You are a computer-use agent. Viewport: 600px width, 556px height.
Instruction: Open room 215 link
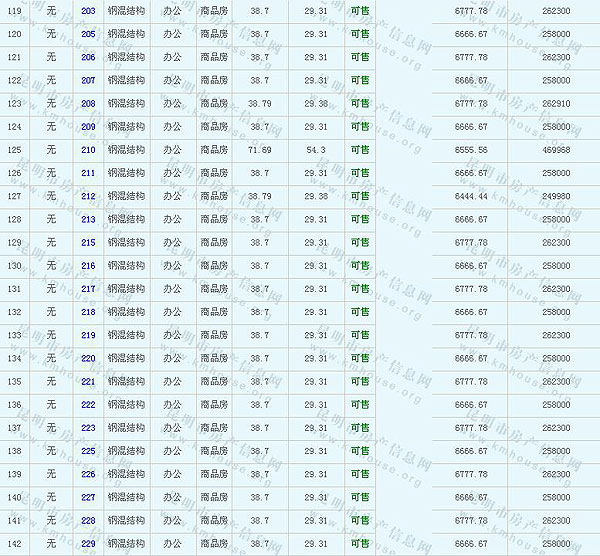point(88,242)
